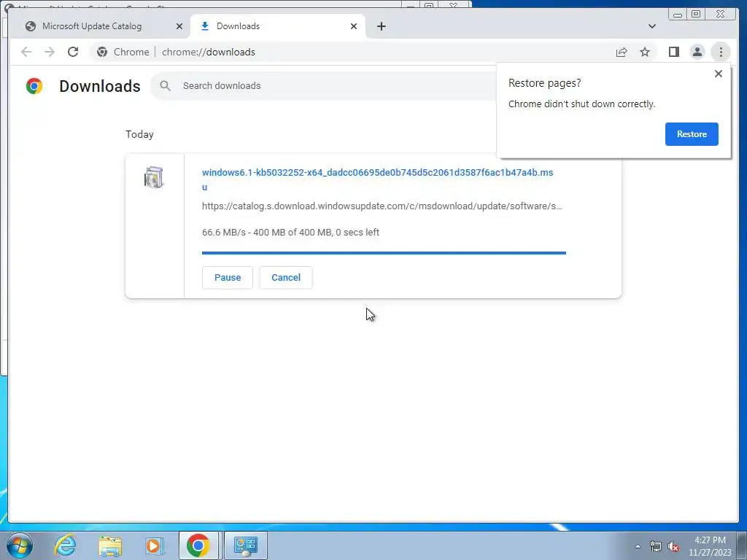Open the control panel taskbar item
The image size is (747, 560).
245,545
